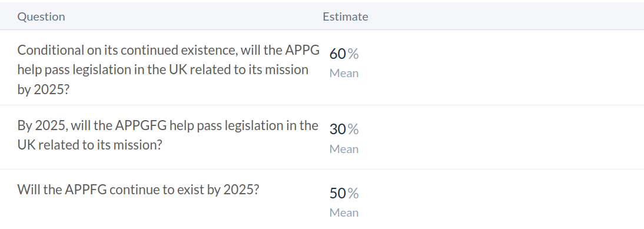Click the Question column header
This screenshot has height=229, width=644.
[41, 16]
